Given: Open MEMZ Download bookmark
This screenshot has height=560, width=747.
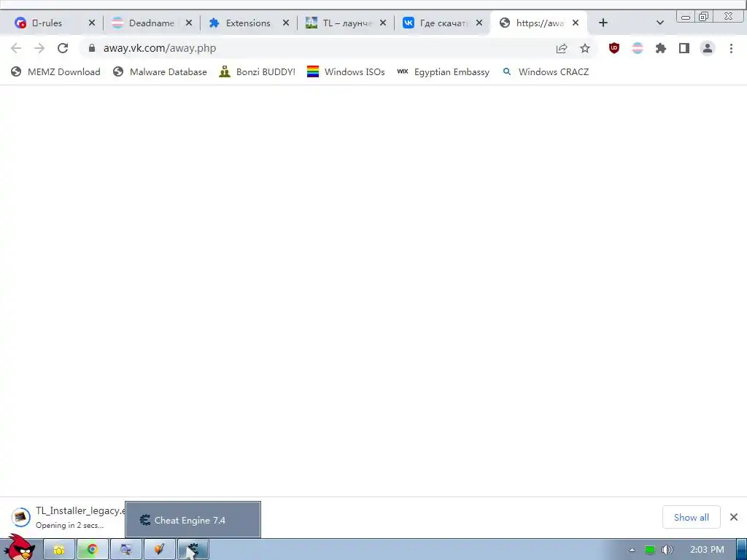Looking at the screenshot, I should (55, 72).
